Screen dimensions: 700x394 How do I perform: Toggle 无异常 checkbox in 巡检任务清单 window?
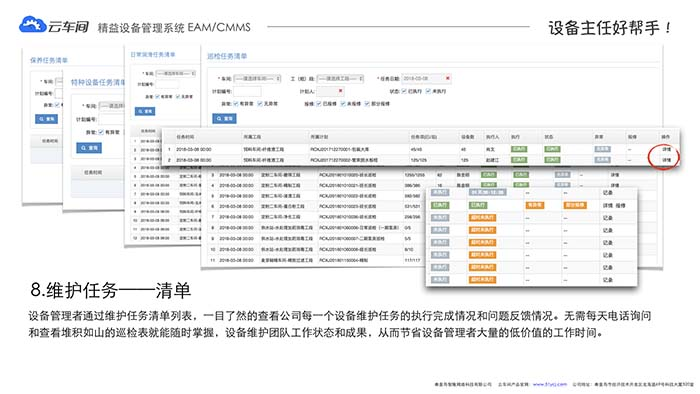click(260, 104)
